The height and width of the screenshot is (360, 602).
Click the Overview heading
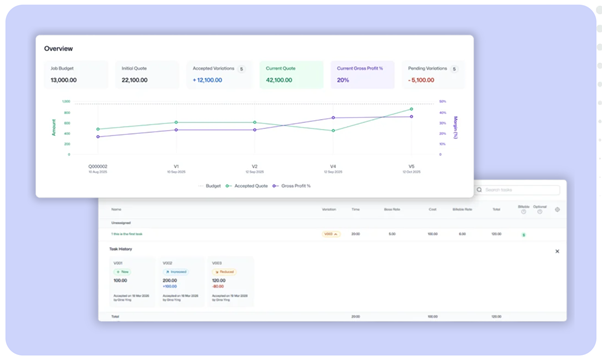point(58,49)
